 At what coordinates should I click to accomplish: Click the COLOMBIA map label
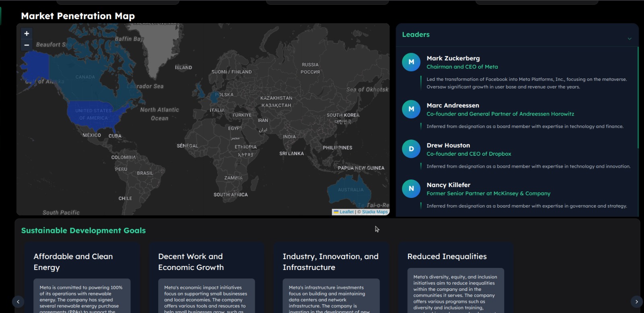tap(124, 158)
